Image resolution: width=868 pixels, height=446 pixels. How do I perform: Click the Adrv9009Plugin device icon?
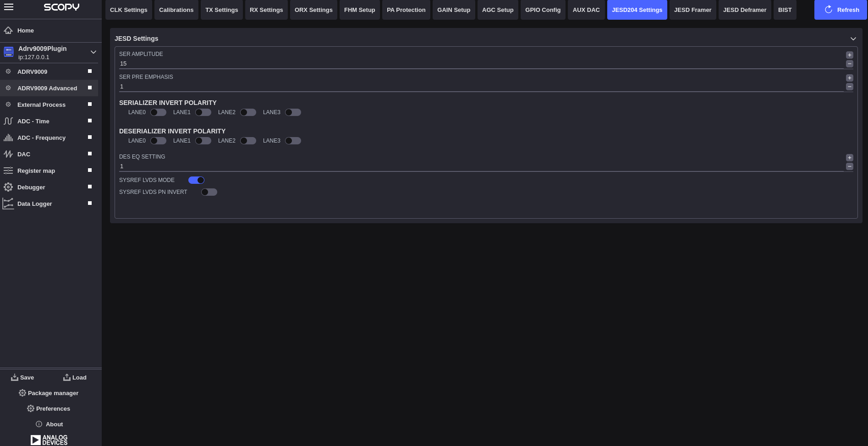point(9,52)
